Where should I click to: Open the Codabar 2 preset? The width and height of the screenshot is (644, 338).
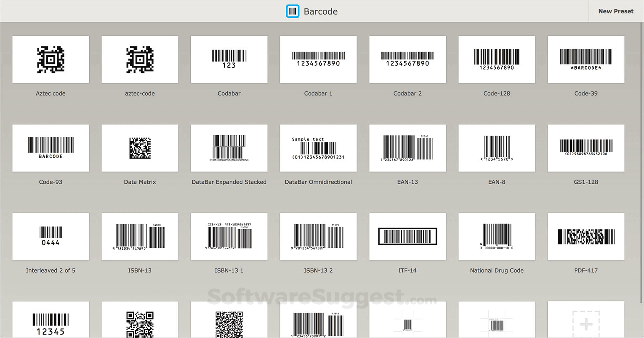(x=407, y=59)
